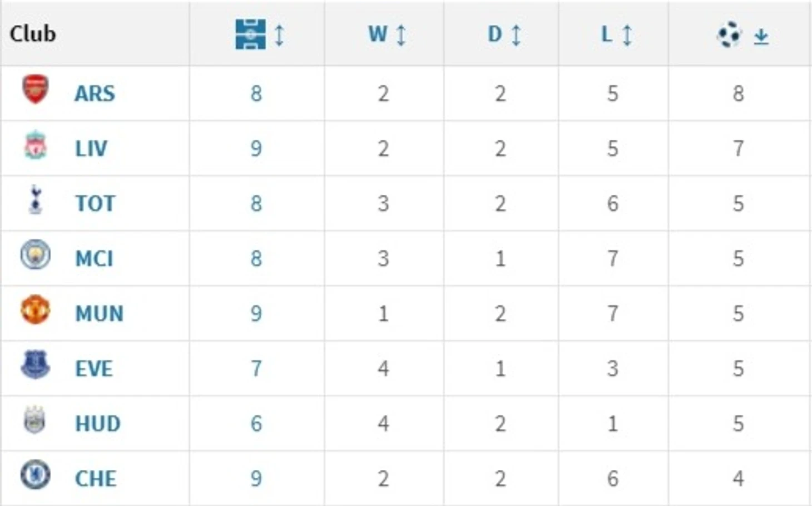The height and width of the screenshot is (506, 812).
Task: Click the Club column header
Action: coord(33,33)
